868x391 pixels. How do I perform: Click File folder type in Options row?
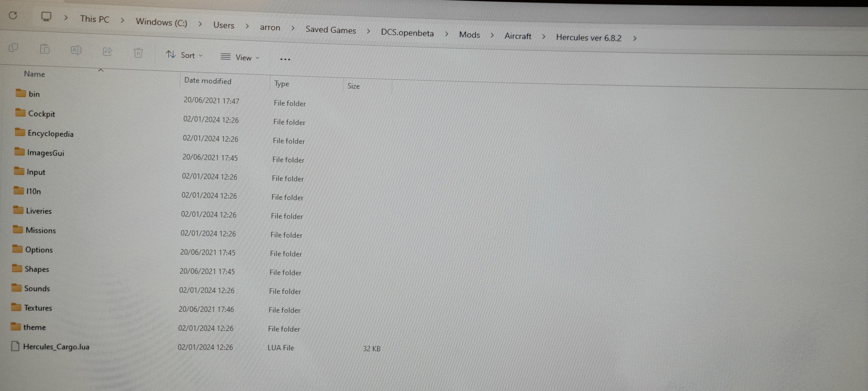[286, 254]
